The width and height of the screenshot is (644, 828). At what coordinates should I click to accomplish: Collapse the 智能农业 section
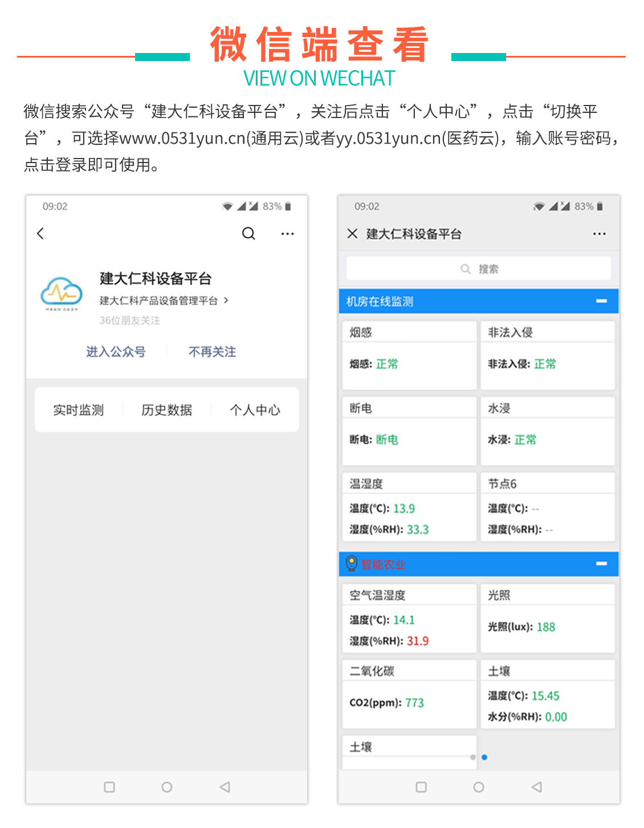click(x=601, y=563)
